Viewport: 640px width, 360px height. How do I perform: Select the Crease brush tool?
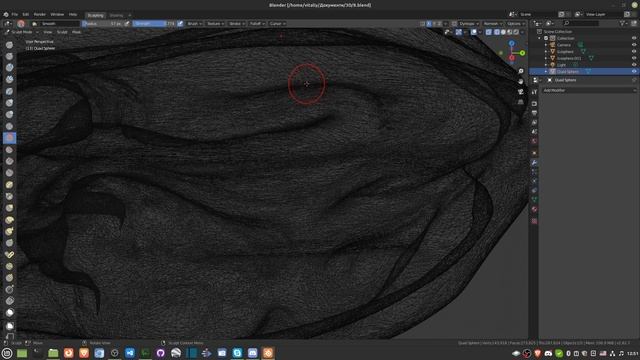(9, 126)
